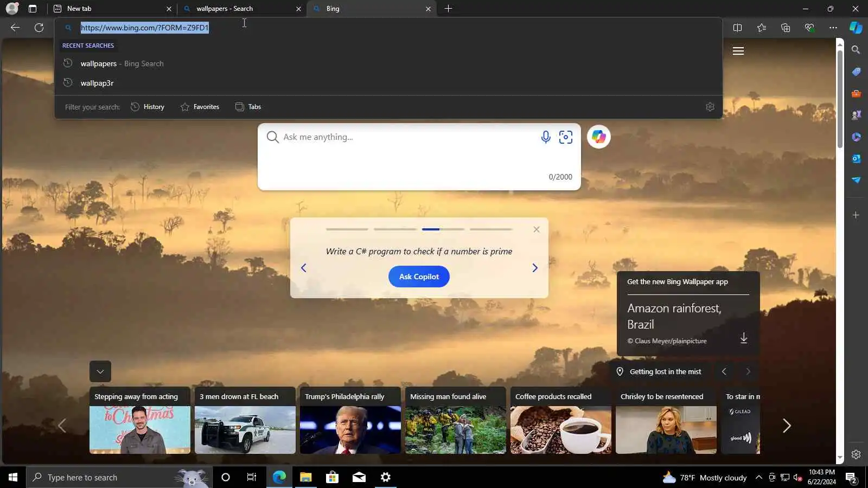Open 'Getting lost in the mist' info
The width and height of the screenshot is (868, 488).
coord(659,371)
